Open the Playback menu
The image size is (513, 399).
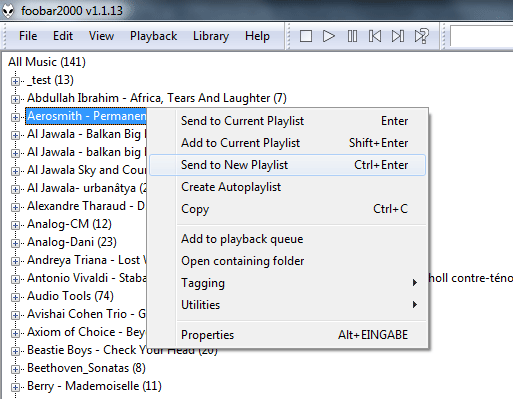(x=153, y=36)
